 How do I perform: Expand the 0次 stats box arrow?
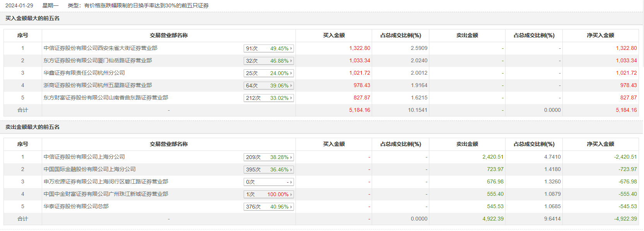pos(291,182)
